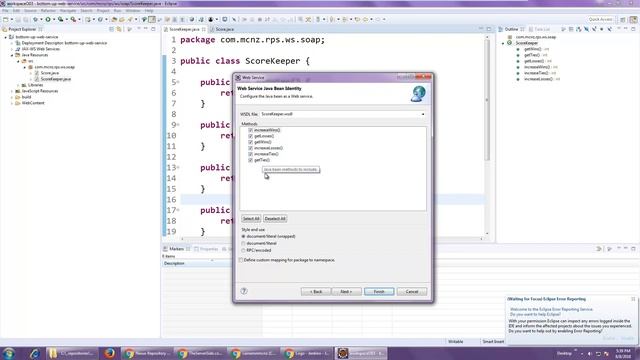Go Back in Web Service wizard
The width and height of the screenshot is (640, 360).
pos(316,291)
